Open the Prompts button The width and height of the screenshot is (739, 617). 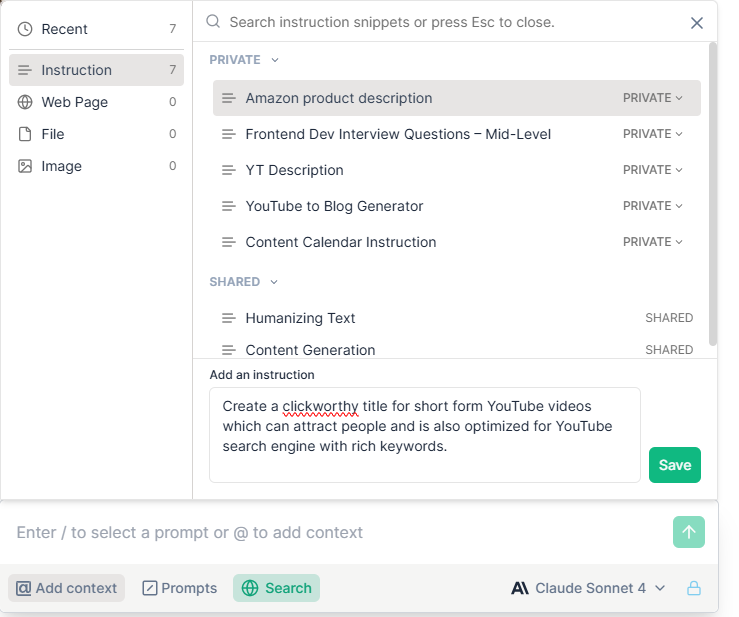coord(180,588)
